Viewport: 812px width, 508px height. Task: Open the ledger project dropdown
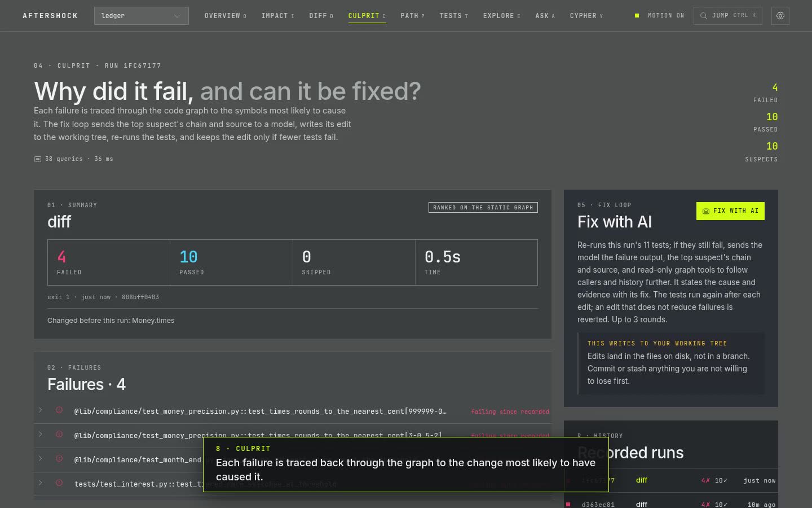click(x=142, y=16)
